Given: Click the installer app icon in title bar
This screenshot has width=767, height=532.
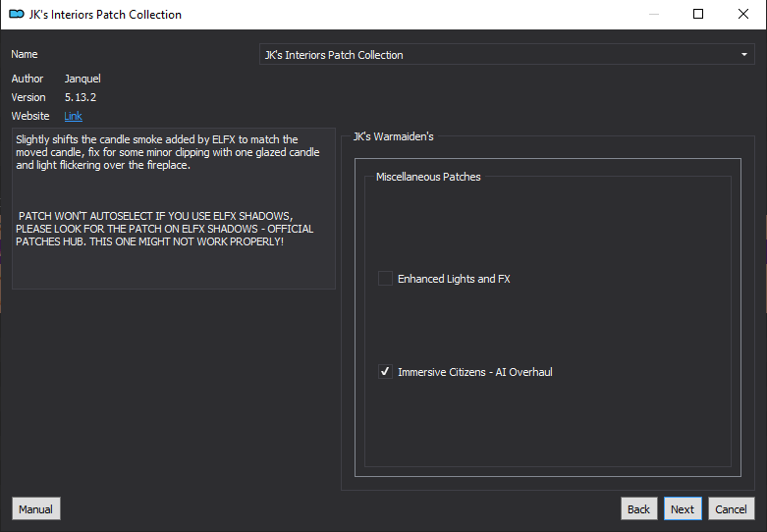Looking at the screenshot, I should tap(16, 14).
